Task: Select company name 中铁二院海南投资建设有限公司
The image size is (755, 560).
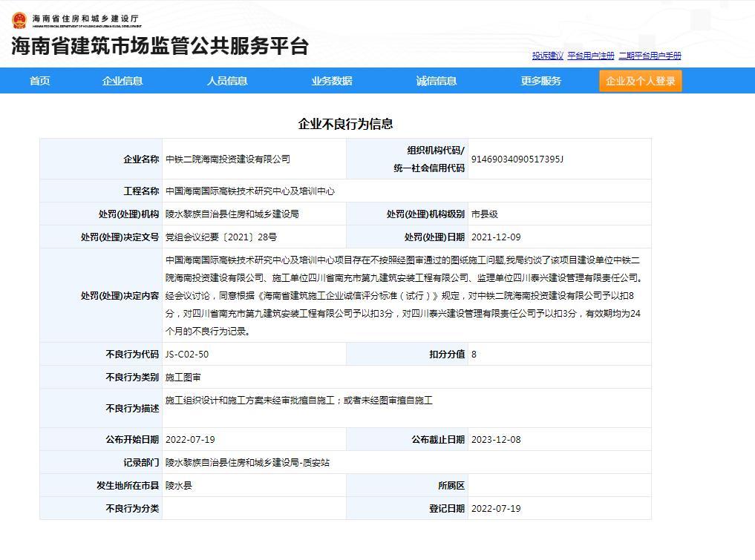Action: point(228,159)
